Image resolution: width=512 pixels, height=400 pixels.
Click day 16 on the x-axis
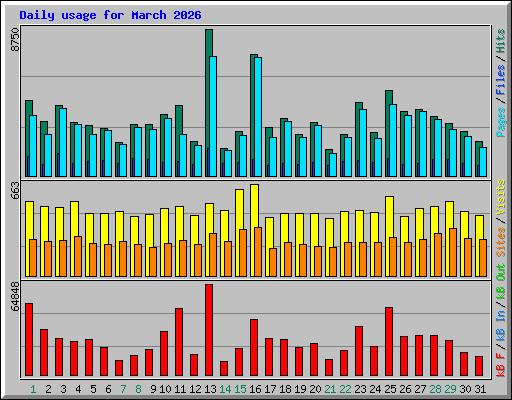pyautogui.click(x=255, y=389)
